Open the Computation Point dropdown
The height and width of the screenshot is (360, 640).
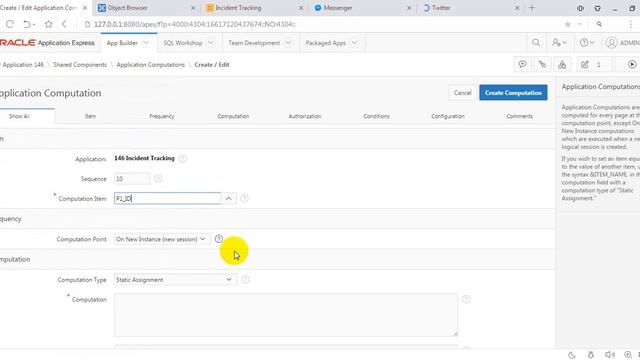pyautogui.click(x=162, y=239)
